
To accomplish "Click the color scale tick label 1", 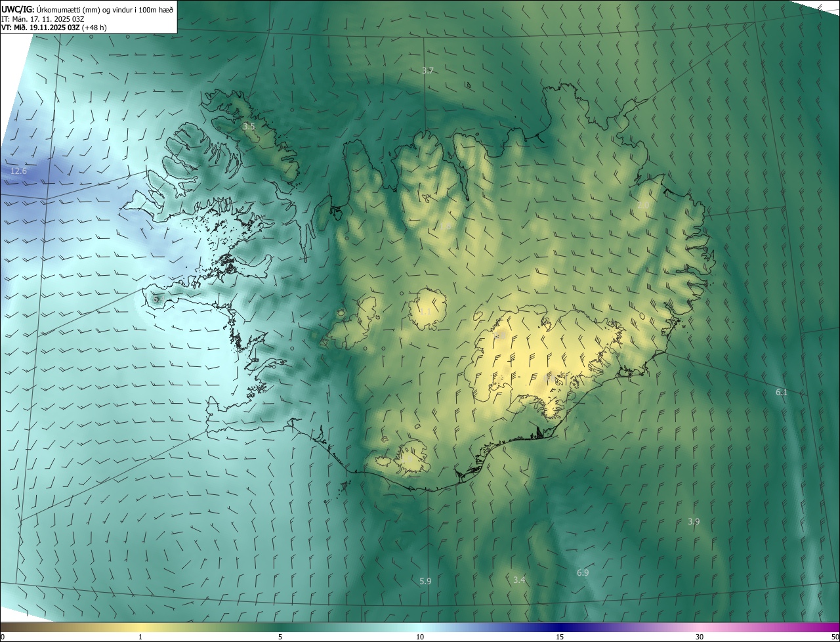I will tap(140, 637).
